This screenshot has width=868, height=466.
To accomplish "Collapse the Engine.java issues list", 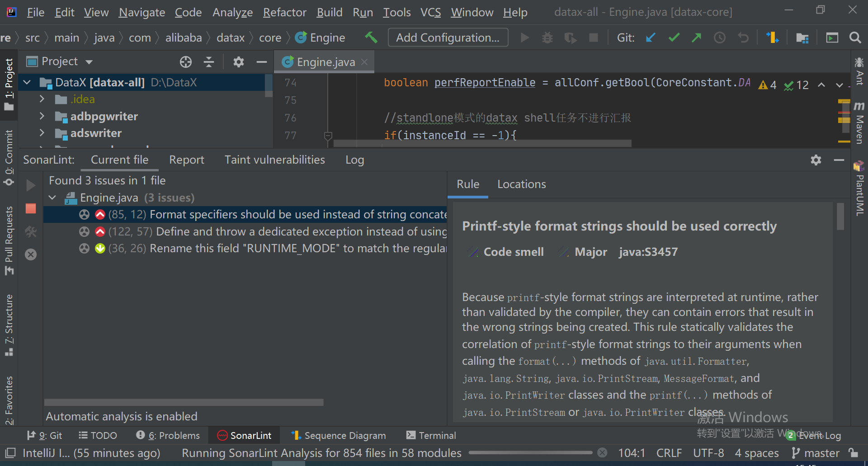I will coord(52,198).
